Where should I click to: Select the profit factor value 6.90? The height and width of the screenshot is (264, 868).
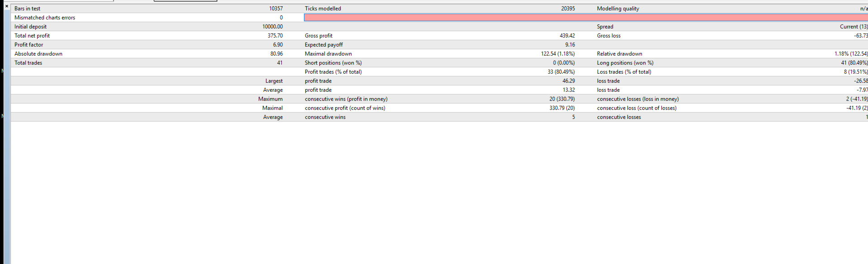tap(278, 45)
